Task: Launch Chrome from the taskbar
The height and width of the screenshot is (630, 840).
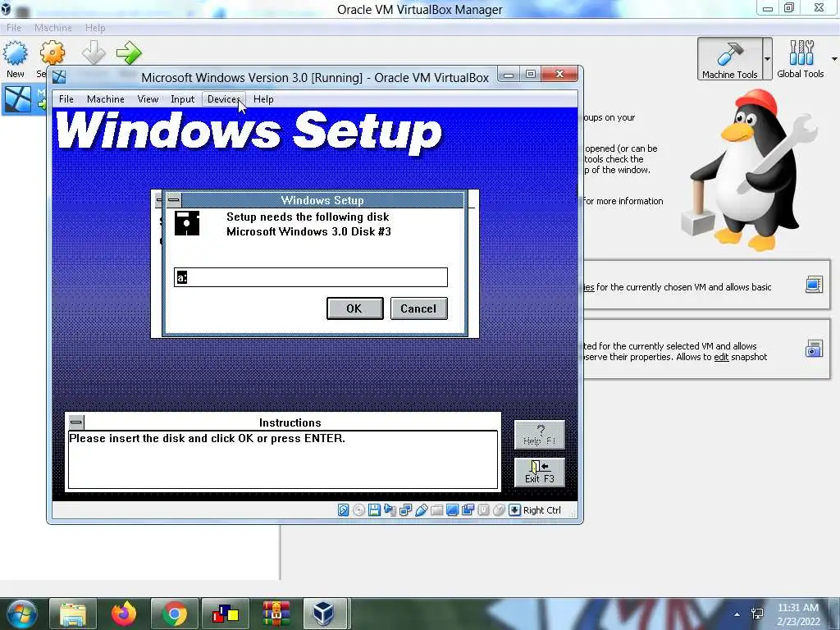Action: [x=175, y=614]
